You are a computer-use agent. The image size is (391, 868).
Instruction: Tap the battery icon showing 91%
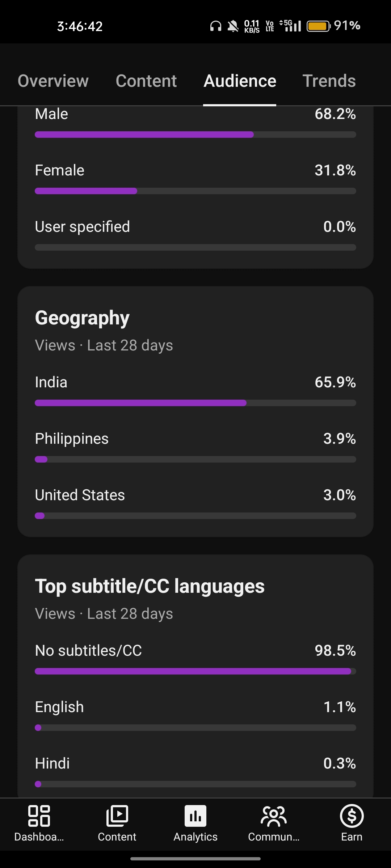(319, 26)
